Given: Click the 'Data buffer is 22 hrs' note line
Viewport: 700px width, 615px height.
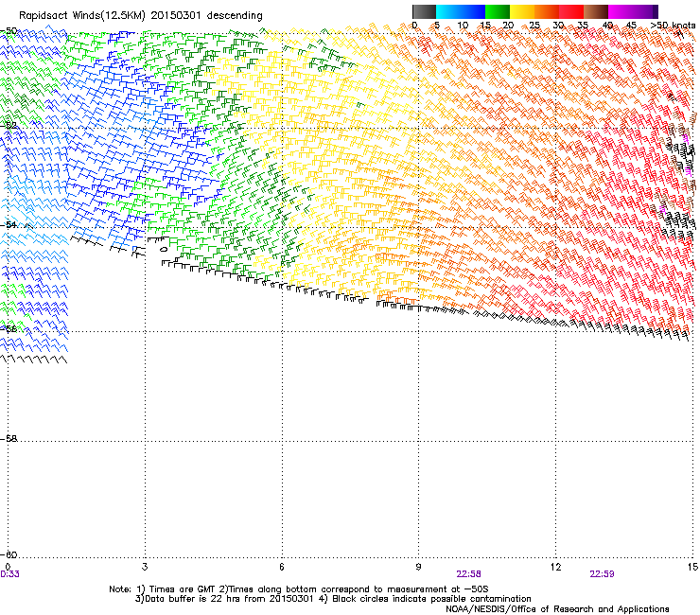Looking at the screenshot, I should pos(333,599).
